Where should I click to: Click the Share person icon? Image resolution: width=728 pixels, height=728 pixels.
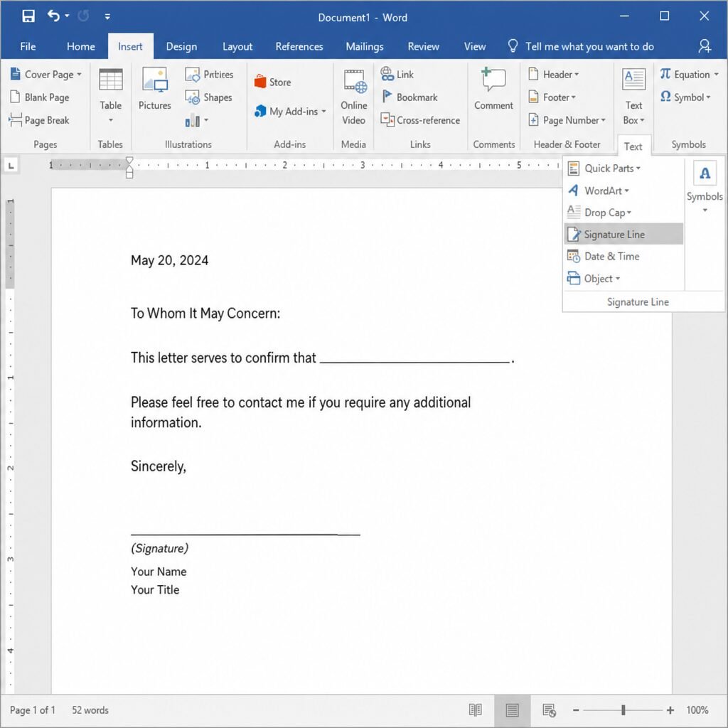pos(705,46)
